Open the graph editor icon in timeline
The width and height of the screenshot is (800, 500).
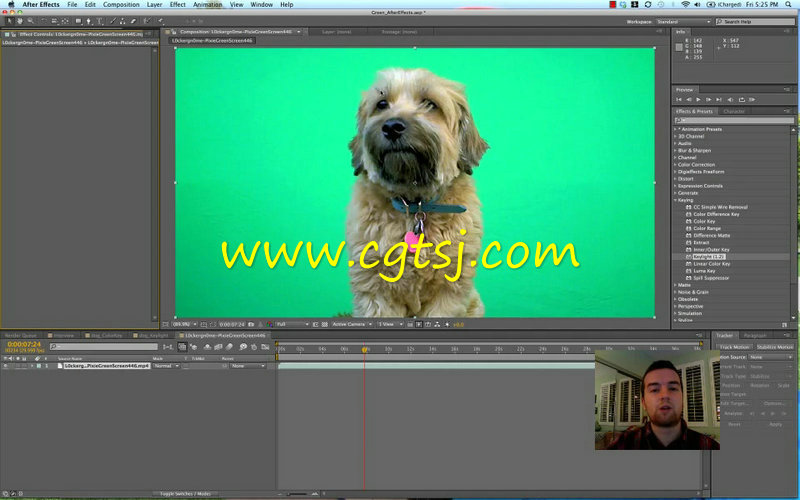coord(265,347)
